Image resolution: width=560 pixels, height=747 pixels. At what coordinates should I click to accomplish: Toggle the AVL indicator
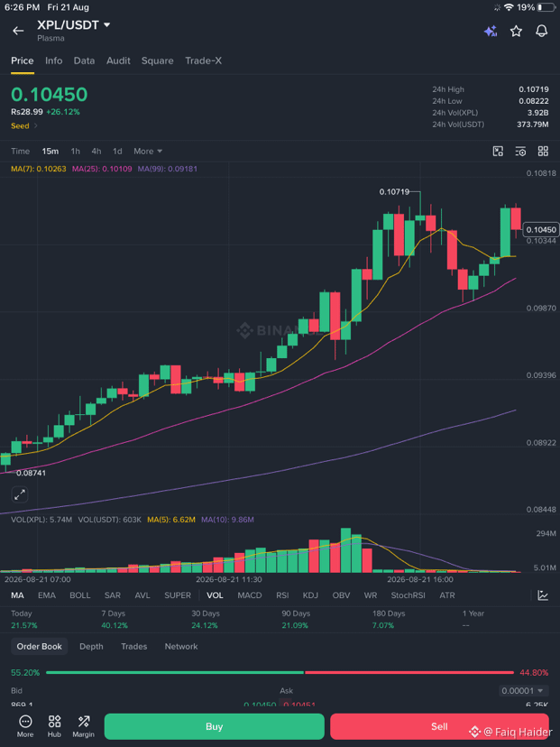click(x=142, y=595)
